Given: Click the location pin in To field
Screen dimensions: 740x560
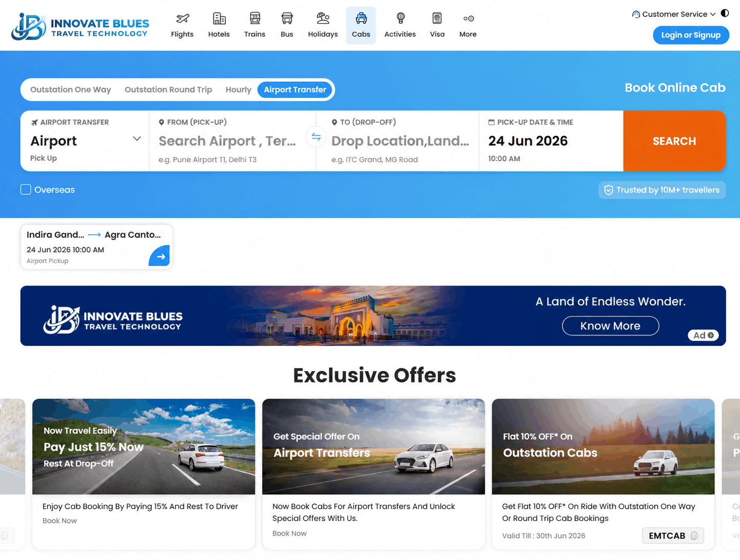Looking at the screenshot, I should click(335, 122).
